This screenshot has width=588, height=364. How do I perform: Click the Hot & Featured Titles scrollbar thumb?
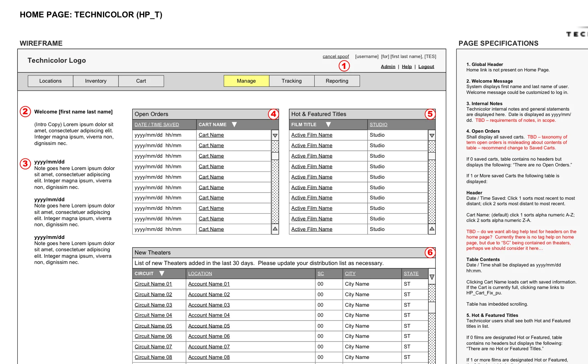(x=432, y=156)
